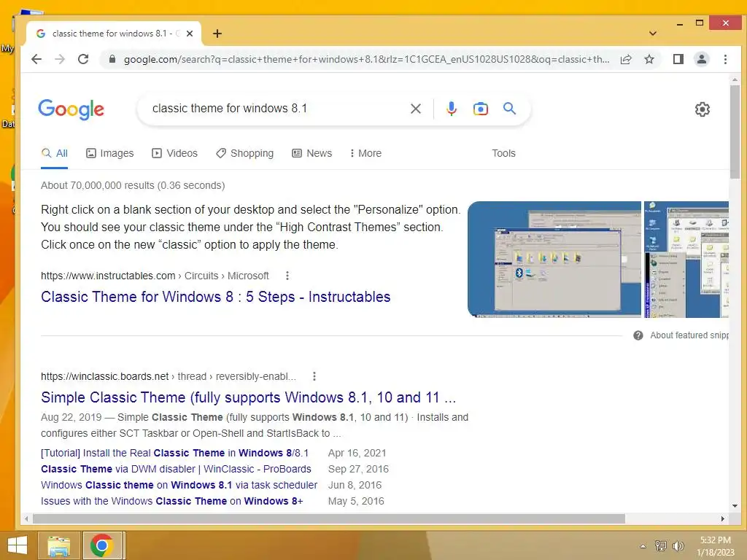Go back to the previous page
This screenshot has width=747, height=560.
pyautogui.click(x=36, y=59)
